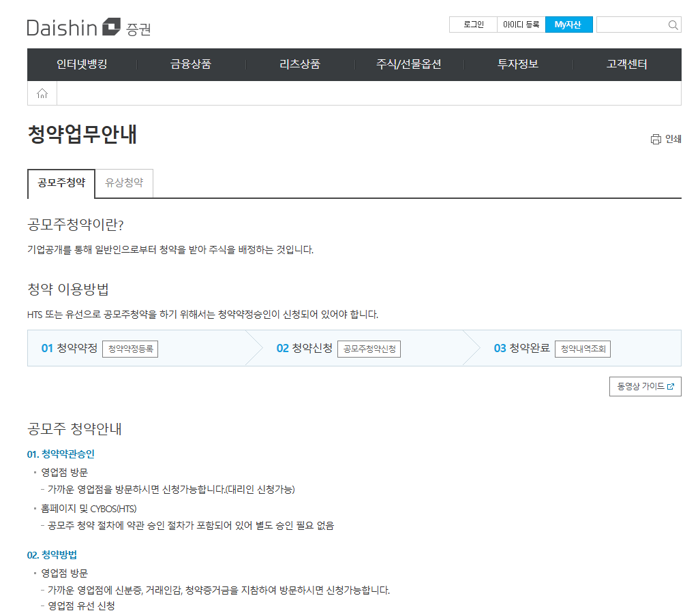The width and height of the screenshot is (700, 613).
Task: Open the 리츠상품 menu
Action: pos(300,65)
